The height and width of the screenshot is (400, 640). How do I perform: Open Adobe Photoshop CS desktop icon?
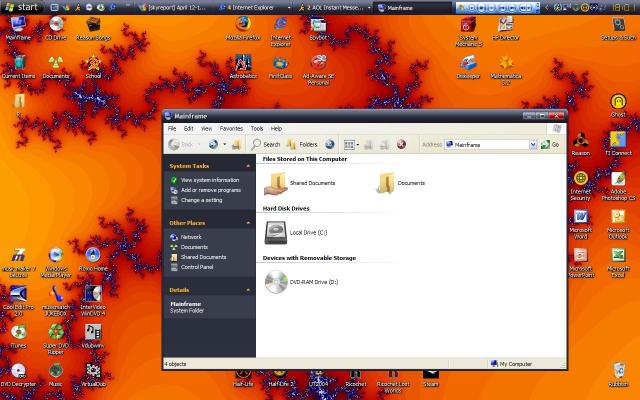click(x=618, y=186)
